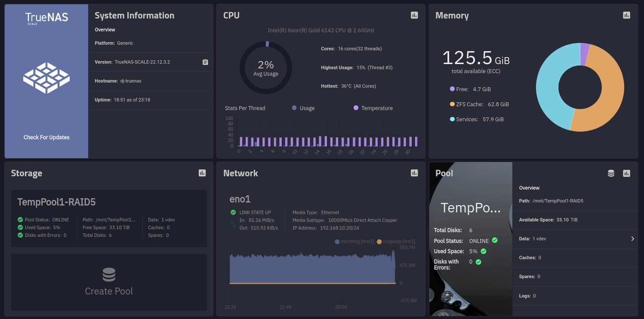The width and height of the screenshot is (644, 319).
Task: Click Media Subtype 10000Mb/s Direct Attach Copper
Action: coord(345,220)
